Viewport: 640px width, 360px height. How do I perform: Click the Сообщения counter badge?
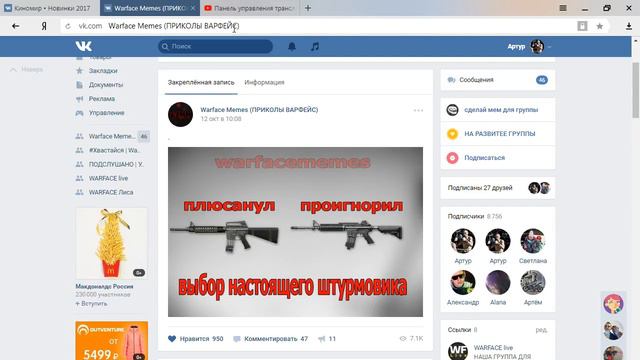tap(542, 80)
